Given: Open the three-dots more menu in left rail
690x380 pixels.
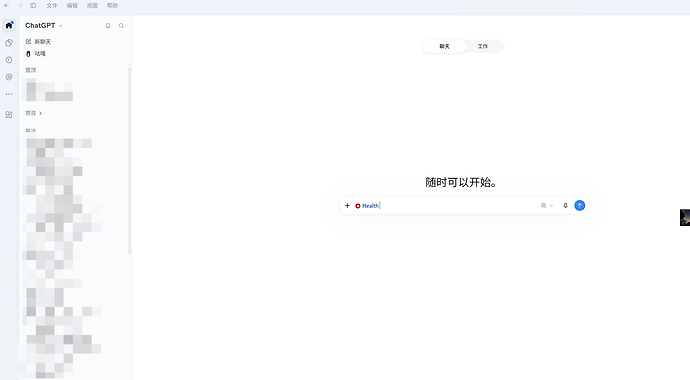Looking at the screenshot, I should [9, 94].
